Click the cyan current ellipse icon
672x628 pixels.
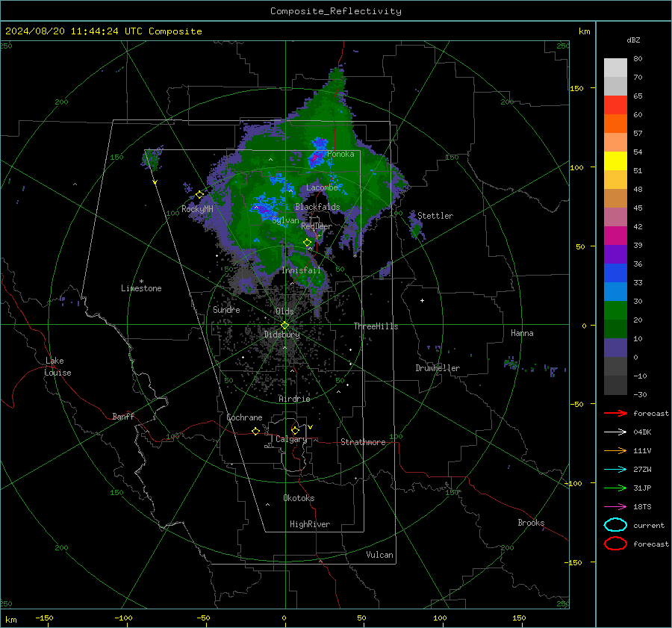(615, 525)
